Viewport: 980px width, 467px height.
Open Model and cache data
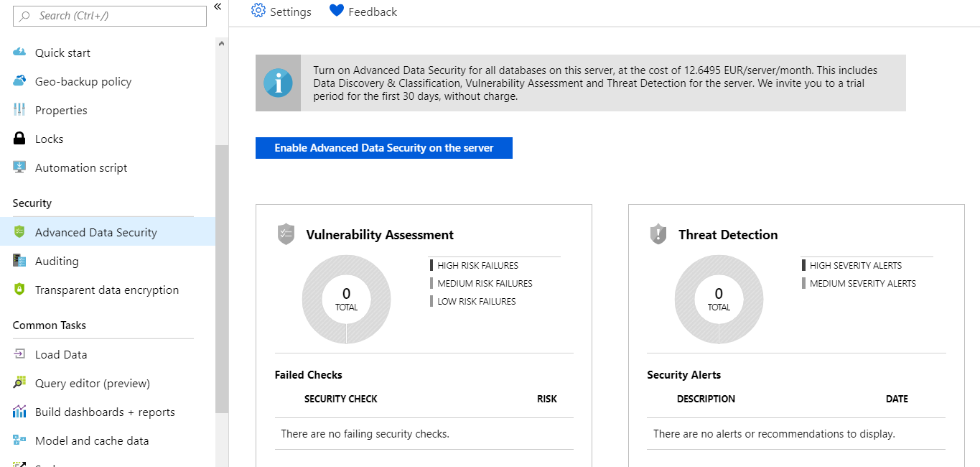click(x=92, y=440)
